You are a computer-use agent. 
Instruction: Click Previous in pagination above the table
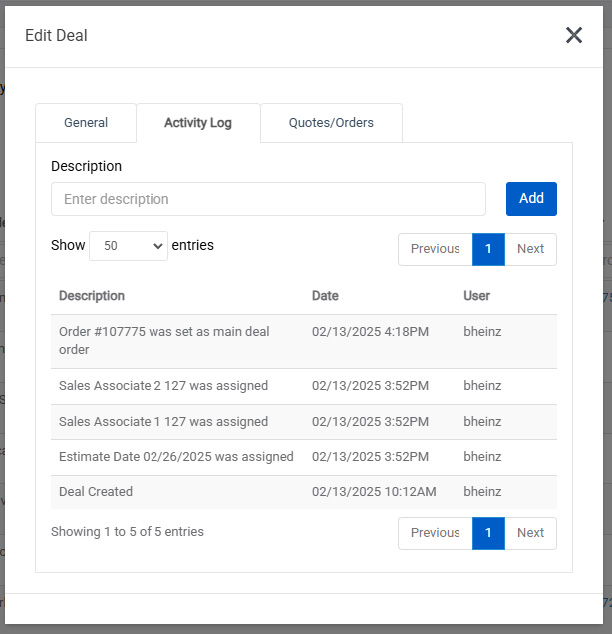435,249
